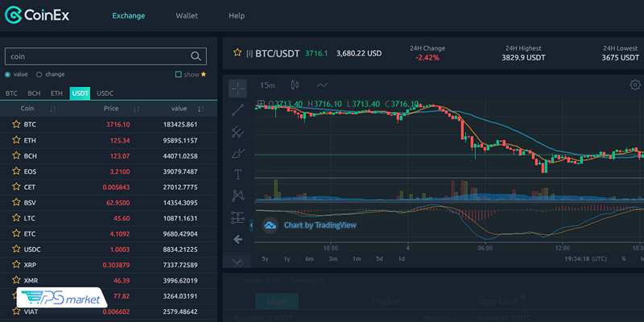Image resolution: width=644 pixels, height=322 pixels.
Task: Select the trend line drawing tool
Action: click(238, 109)
